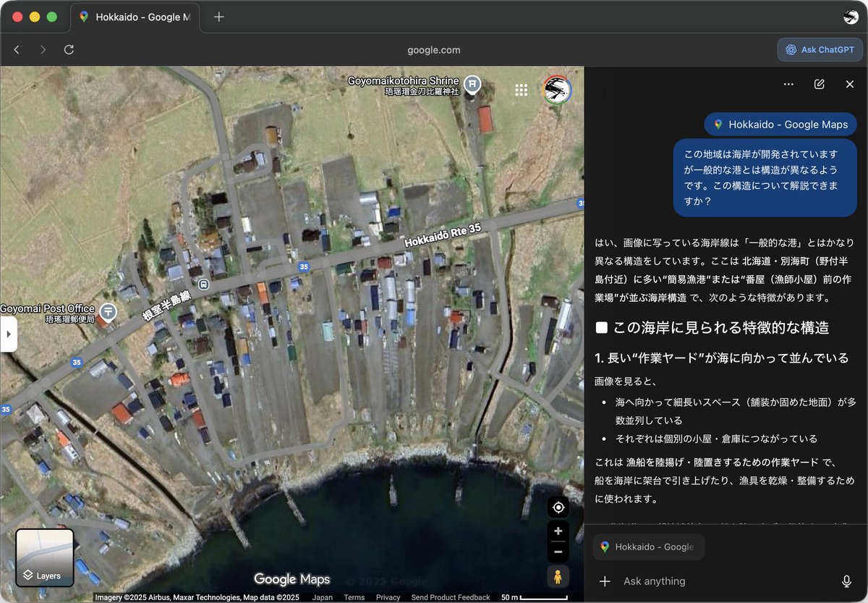
Task: Click the Hokkaido Rte 35 road label
Action: coord(443,236)
